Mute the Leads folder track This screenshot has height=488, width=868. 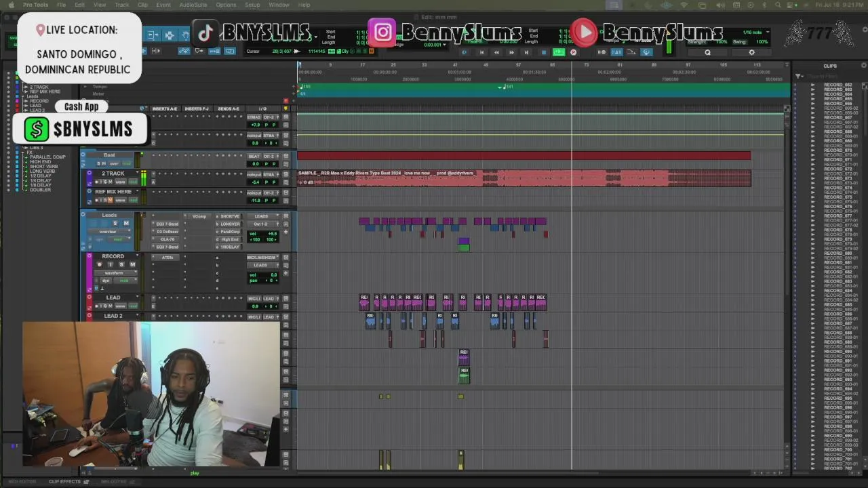(x=126, y=223)
